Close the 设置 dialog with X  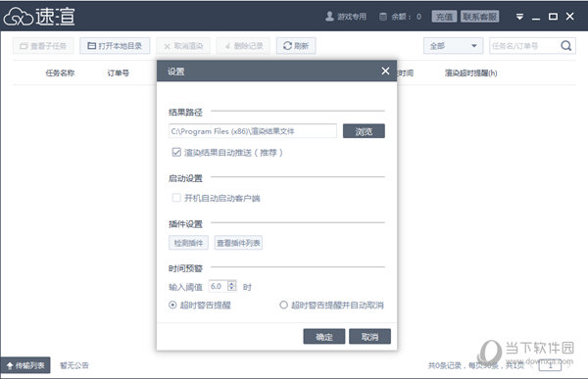point(385,71)
